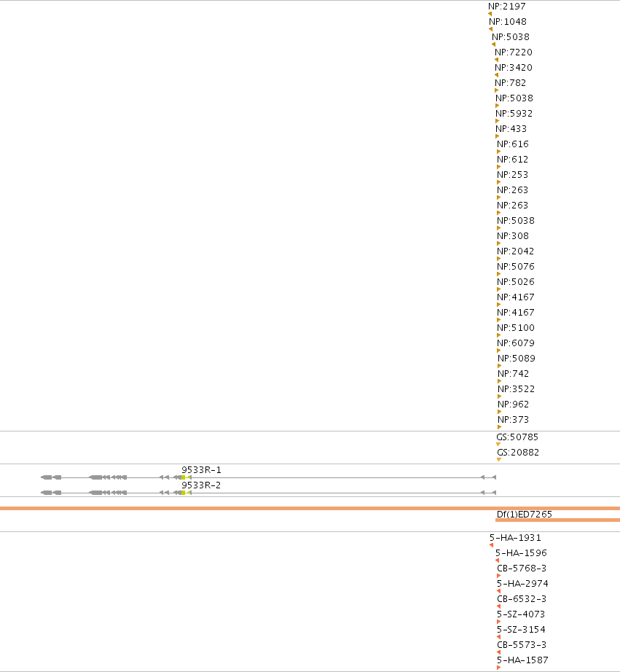
Task: Pick the red triangle below 5-HA-2974
Action: pyautogui.click(x=499, y=591)
